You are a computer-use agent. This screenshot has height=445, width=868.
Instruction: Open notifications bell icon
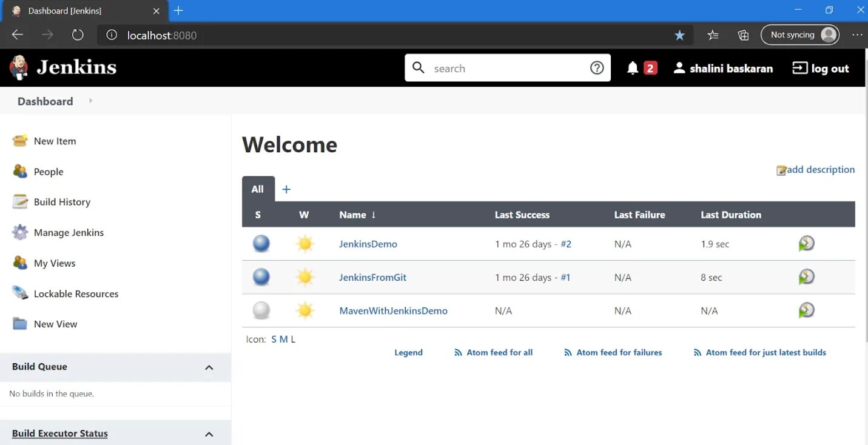click(633, 68)
